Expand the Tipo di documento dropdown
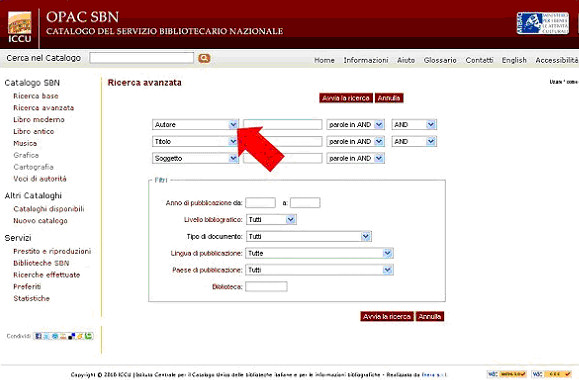Viewport: 579px width, 380px height. tap(309, 236)
